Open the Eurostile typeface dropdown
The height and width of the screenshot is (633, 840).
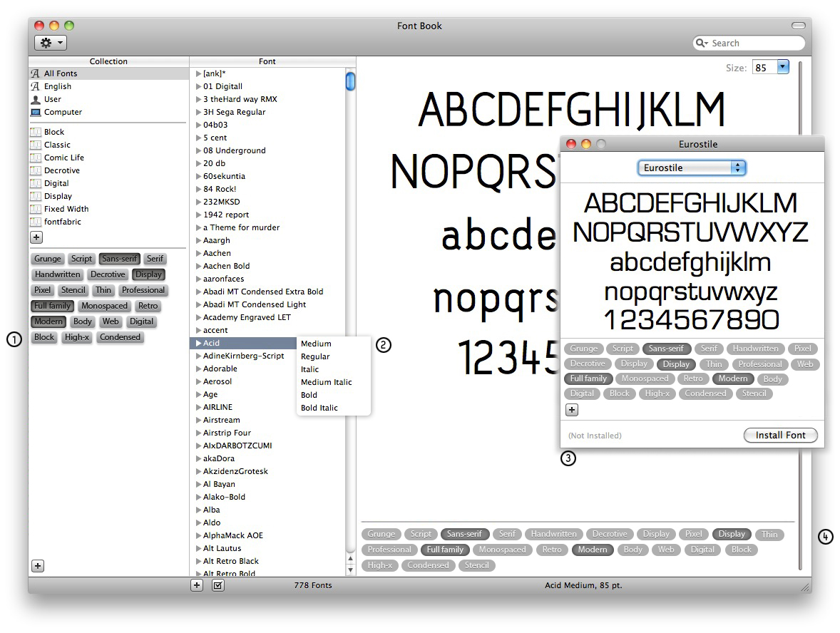692,168
